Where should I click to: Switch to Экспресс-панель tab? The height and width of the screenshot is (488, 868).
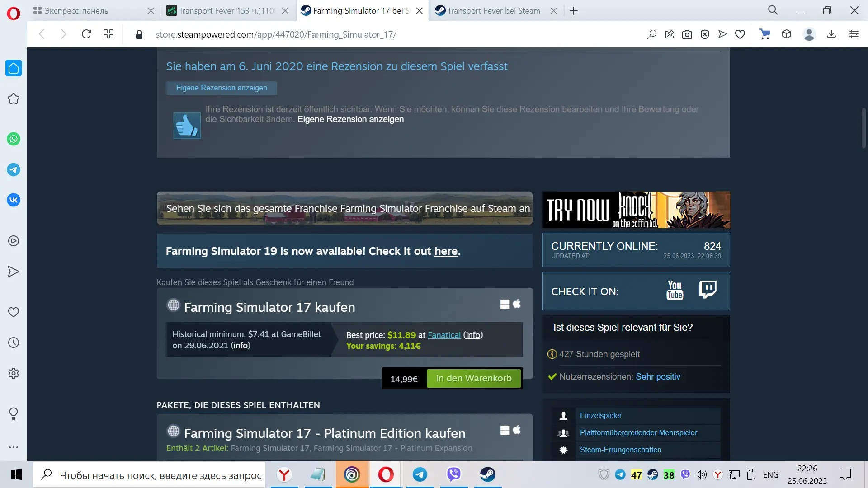point(76,11)
